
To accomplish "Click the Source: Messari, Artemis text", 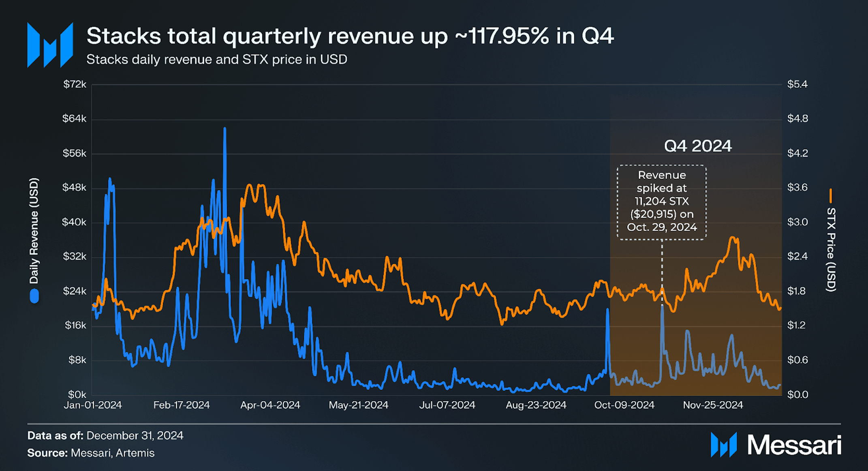I will (91, 453).
